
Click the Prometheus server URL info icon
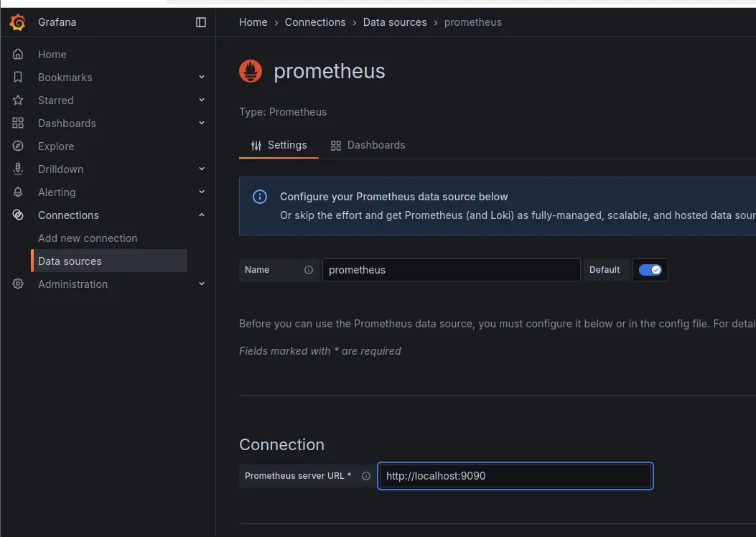(366, 476)
